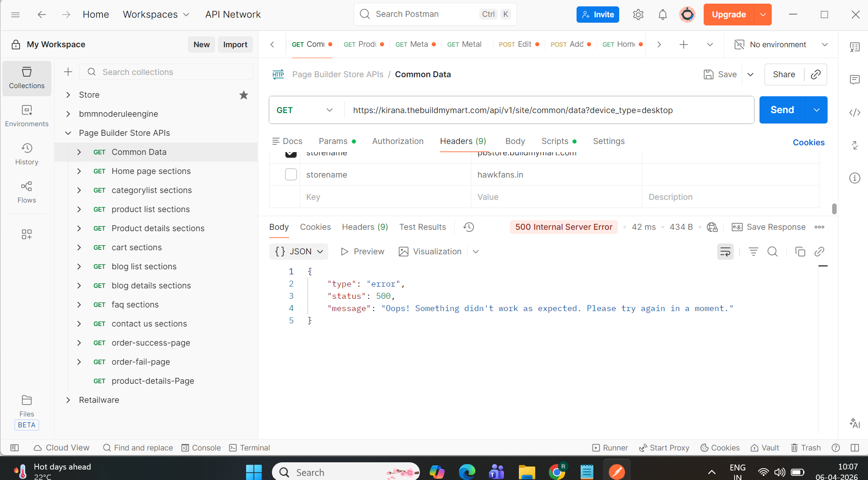Click the Send button
868x480 pixels.
(782, 110)
